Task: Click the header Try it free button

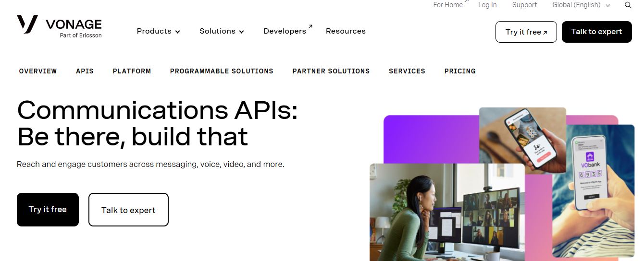Action: 526,32
